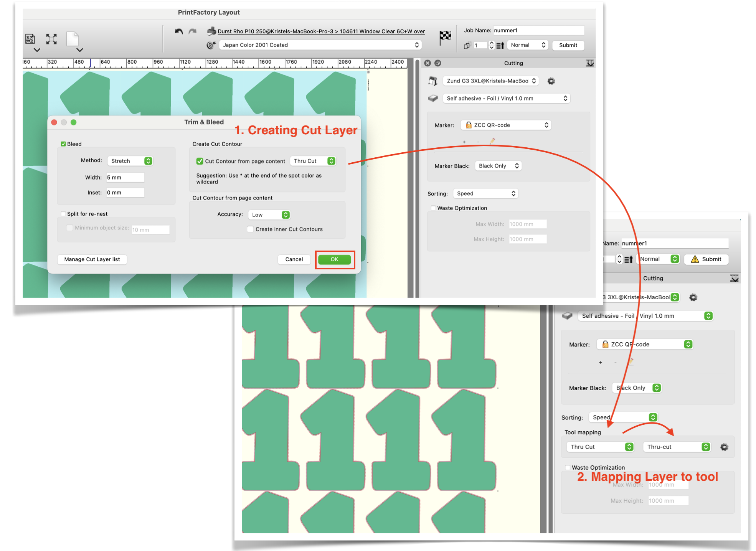Screen dimensions: 756x551
Task: Click the media icon beside Self adhesive upper panel
Action: click(433, 98)
